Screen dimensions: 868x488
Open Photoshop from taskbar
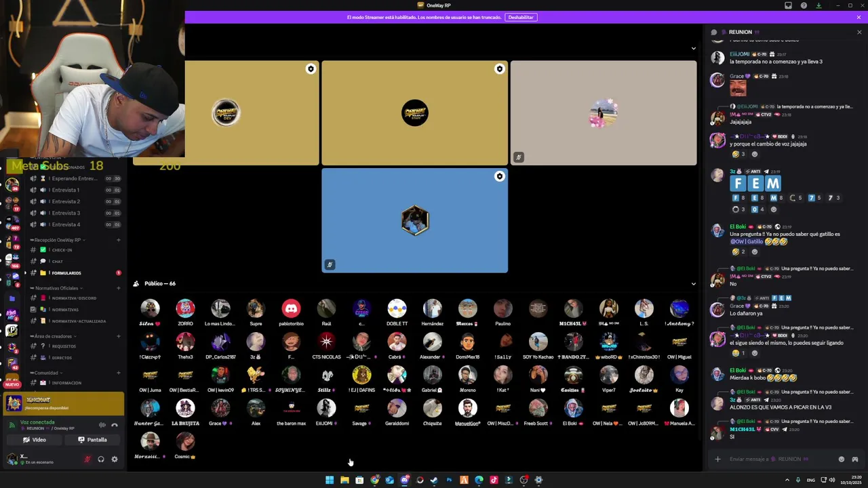click(449, 480)
